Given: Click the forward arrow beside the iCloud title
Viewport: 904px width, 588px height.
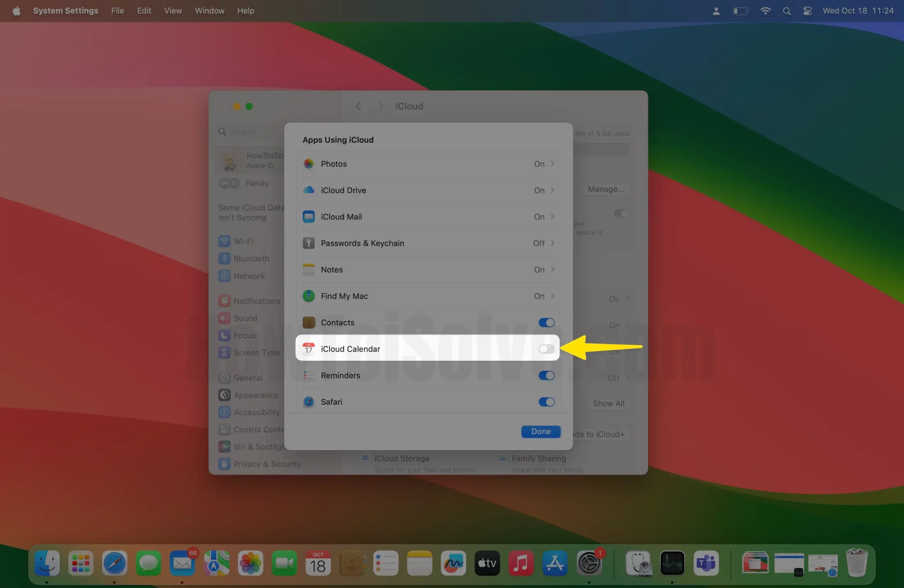Looking at the screenshot, I should click(x=380, y=106).
